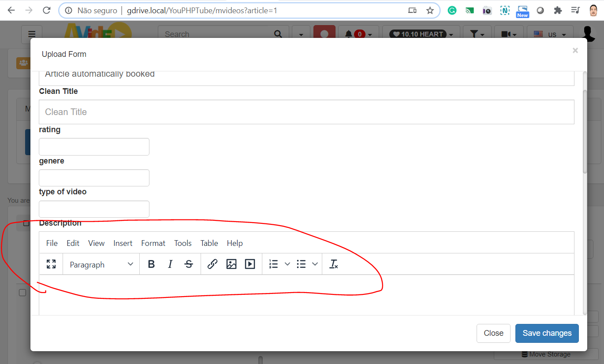Toggle the checkbox left of the editor
Image resolution: width=604 pixels, height=364 pixels.
[x=22, y=293]
